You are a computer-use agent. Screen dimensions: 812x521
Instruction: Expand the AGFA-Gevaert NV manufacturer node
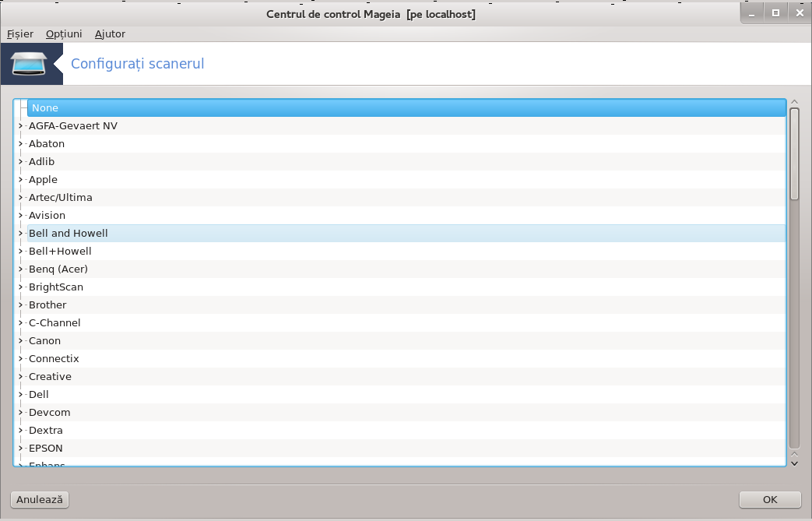coord(20,126)
